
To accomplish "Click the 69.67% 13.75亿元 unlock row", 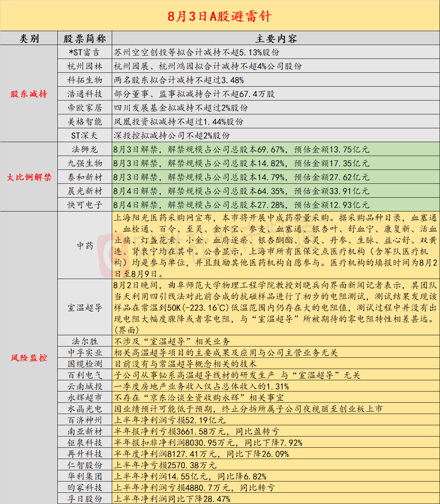I will coord(276,150).
